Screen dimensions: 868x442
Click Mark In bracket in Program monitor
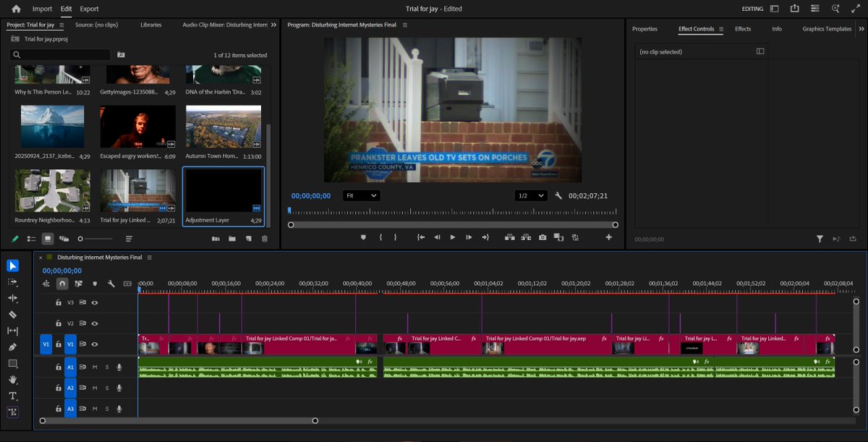[380, 237]
